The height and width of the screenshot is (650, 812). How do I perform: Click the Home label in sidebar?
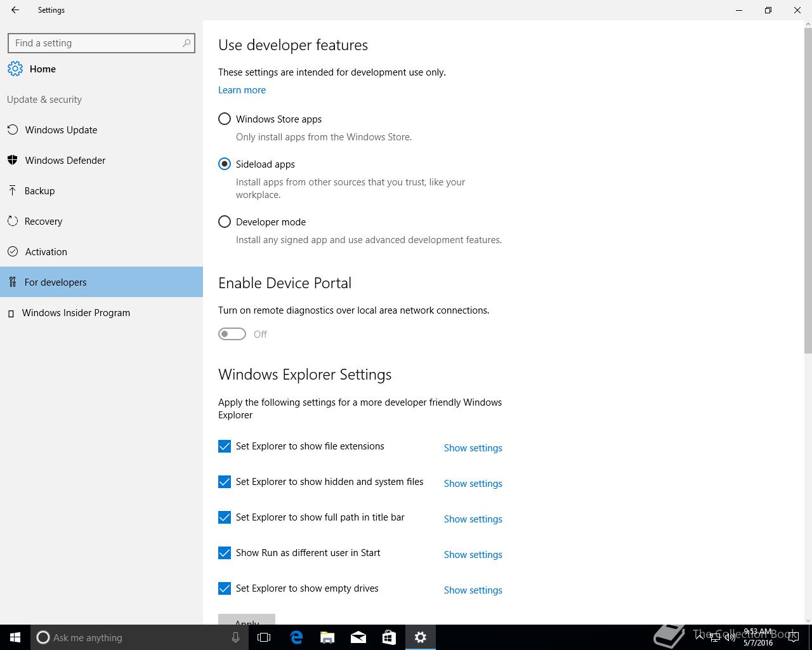point(43,69)
